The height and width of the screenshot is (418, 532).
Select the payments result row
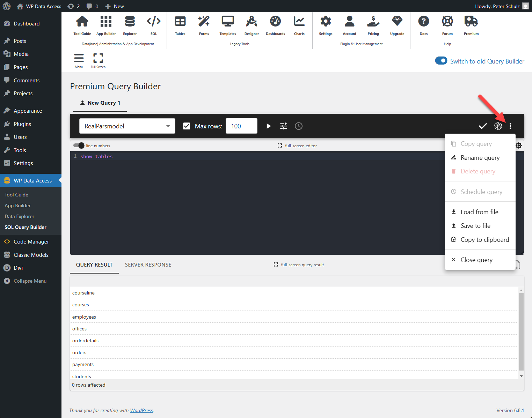pos(294,364)
